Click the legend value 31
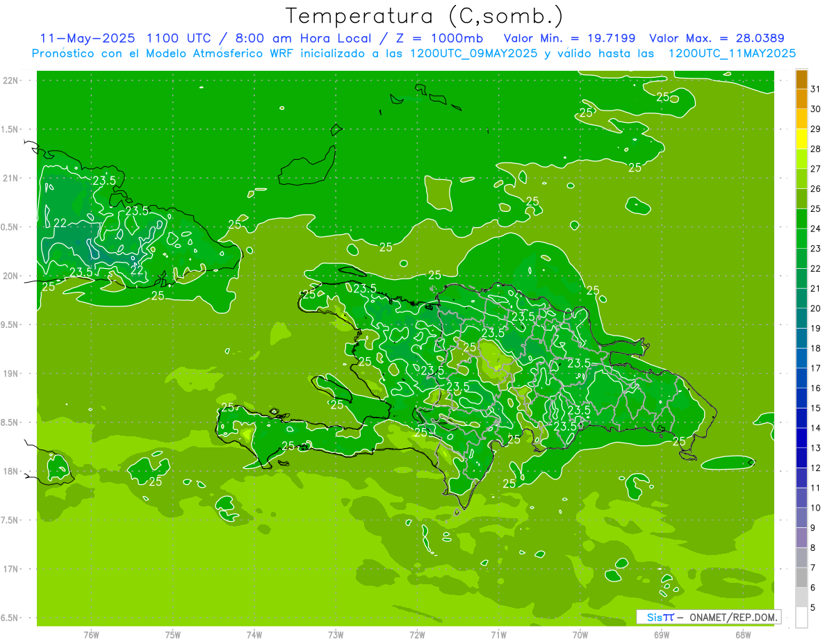834x644 pixels. click(x=815, y=89)
